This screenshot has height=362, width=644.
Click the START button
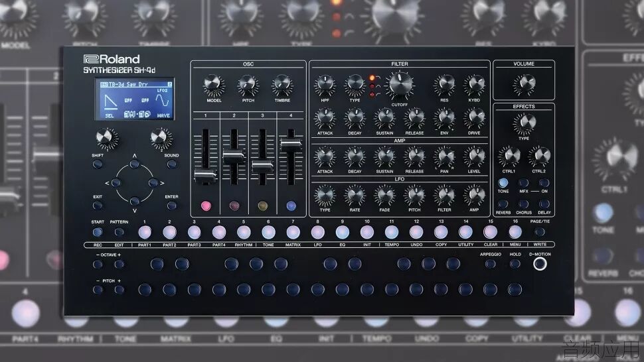point(98,233)
